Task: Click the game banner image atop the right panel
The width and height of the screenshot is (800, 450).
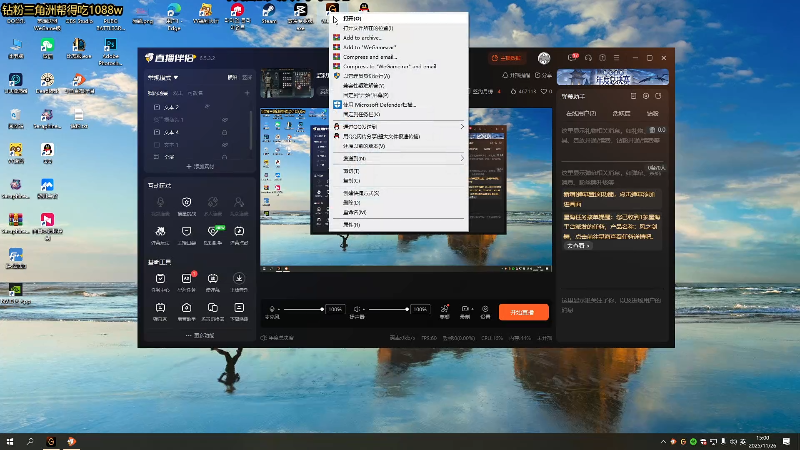Action: click(x=613, y=77)
